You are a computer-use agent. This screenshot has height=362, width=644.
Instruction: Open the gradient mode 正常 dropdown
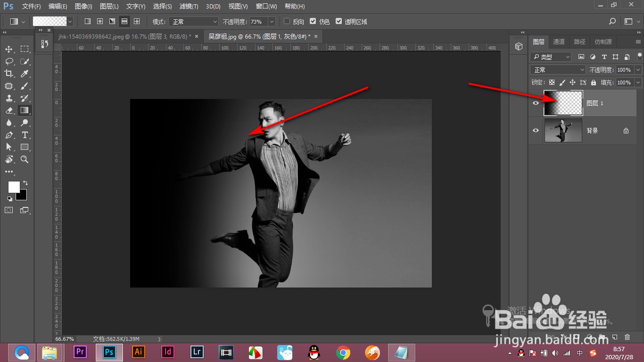tap(194, 22)
